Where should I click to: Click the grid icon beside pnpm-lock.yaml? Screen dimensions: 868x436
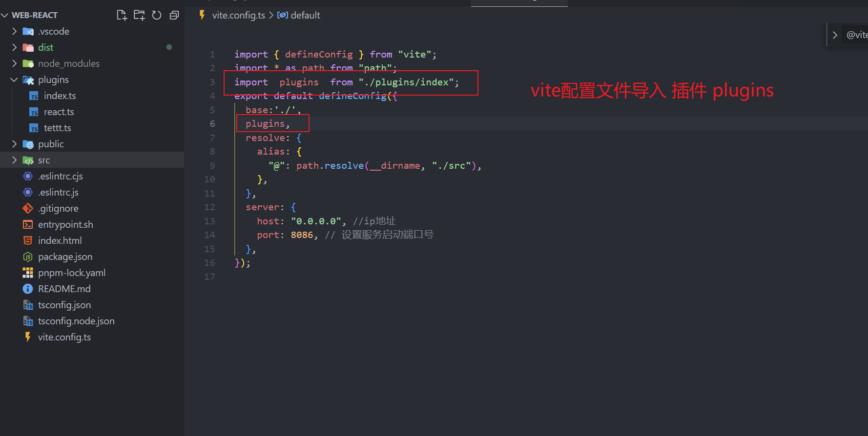tap(28, 273)
